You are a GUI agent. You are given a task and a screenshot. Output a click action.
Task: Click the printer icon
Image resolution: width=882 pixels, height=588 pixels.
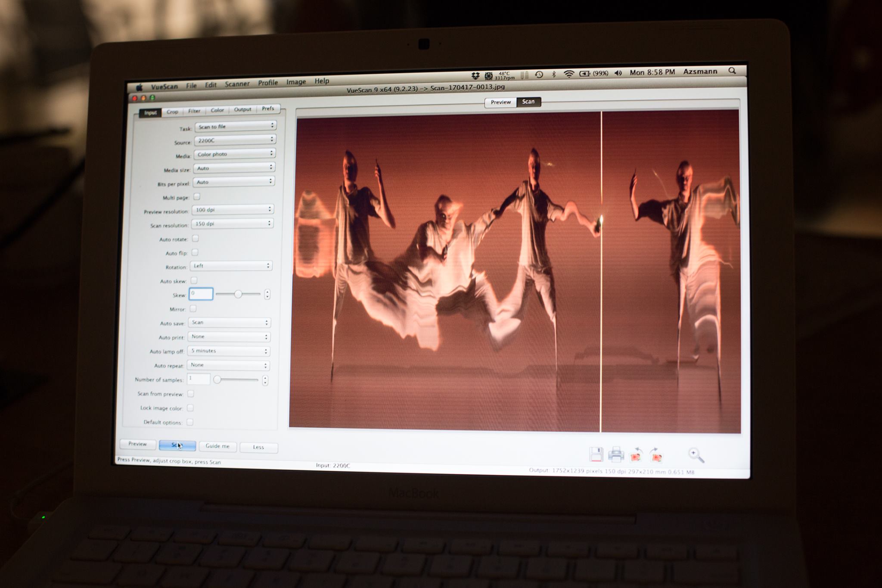(x=616, y=454)
